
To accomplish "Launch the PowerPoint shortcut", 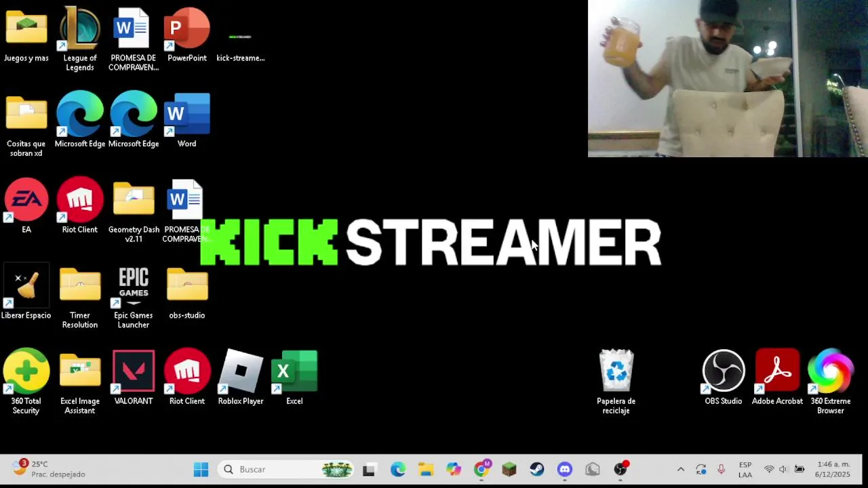I will pyautogui.click(x=187, y=35).
